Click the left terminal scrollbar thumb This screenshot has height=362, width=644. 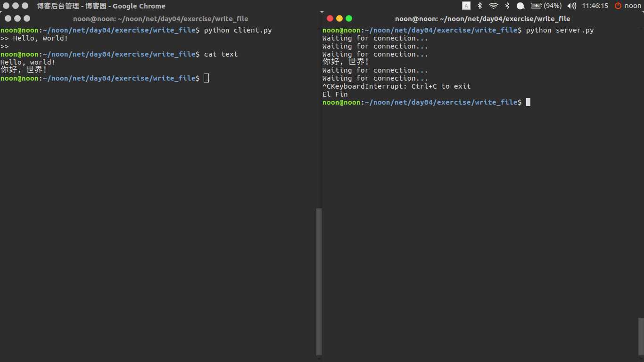(319, 281)
